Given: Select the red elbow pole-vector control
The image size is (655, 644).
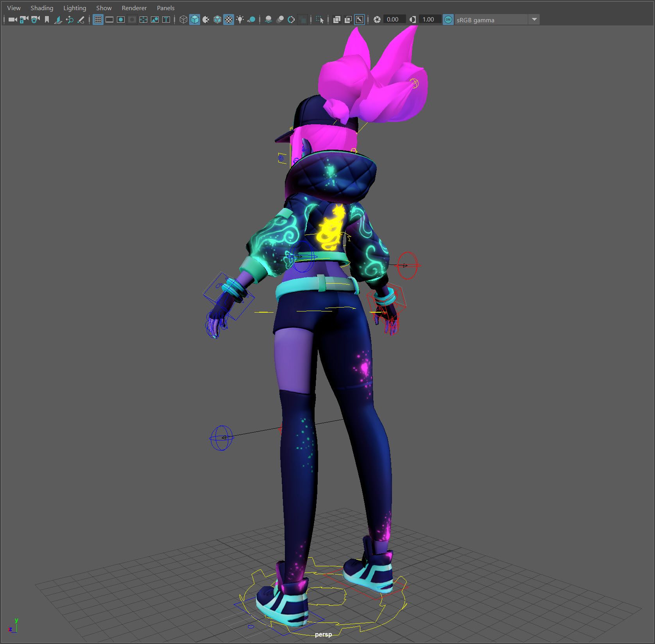Looking at the screenshot, I should pos(407,265).
